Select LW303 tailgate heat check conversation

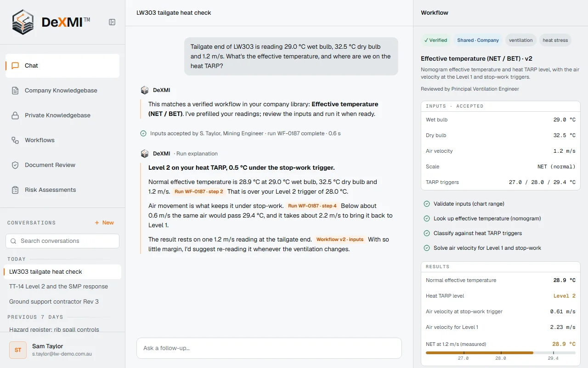62,272
